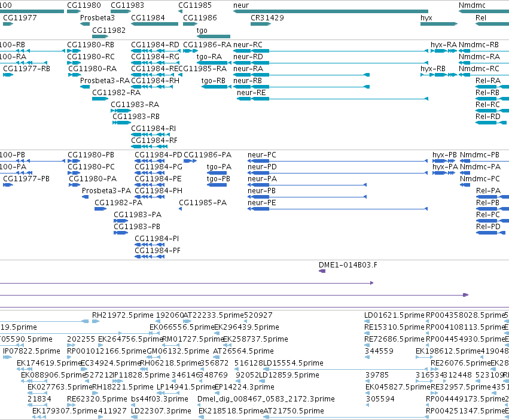509x420 pixels.
Task: Click EST AT26564.5prime
Action: pyautogui.click(x=243, y=351)
